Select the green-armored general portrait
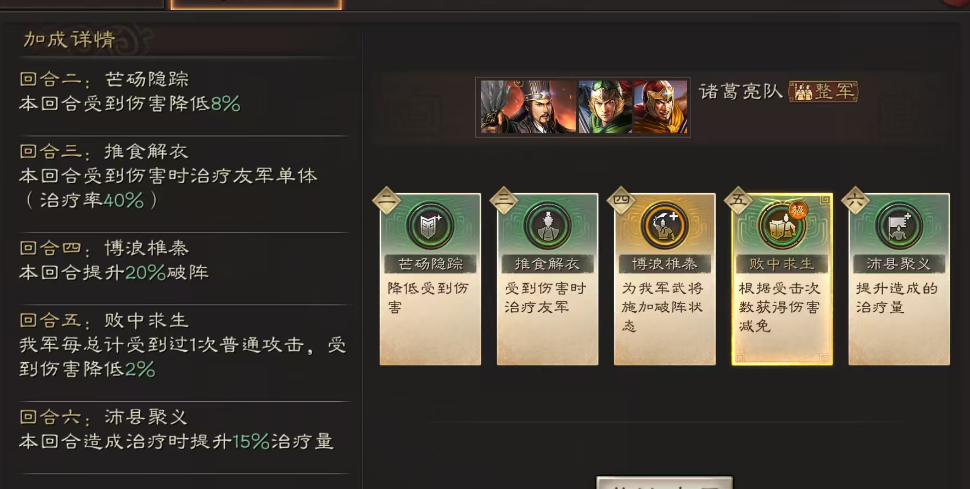970x489 pixels. (605, 106)
